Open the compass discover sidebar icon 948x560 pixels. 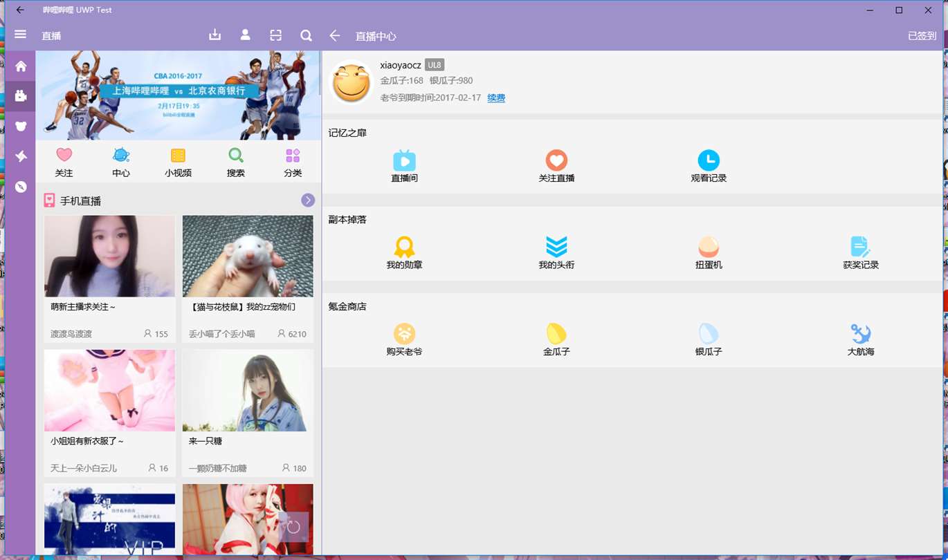point(21,187)
